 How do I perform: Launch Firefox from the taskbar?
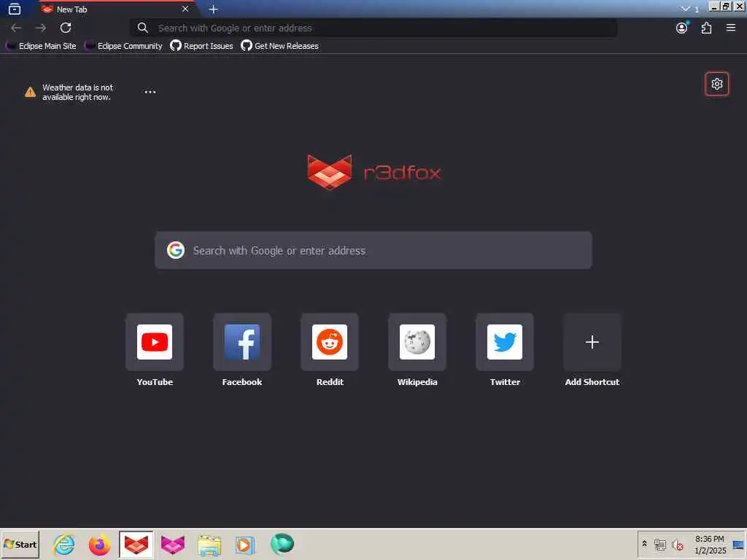click(x=99, y=545)
